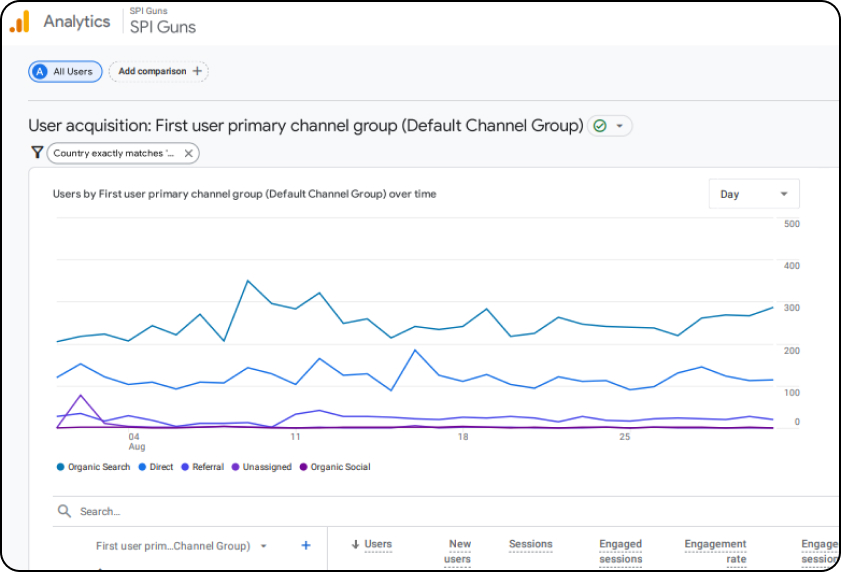The image size is (841, 572).
Task: Click the filter funnel icon
Action: tap(37, 153)
